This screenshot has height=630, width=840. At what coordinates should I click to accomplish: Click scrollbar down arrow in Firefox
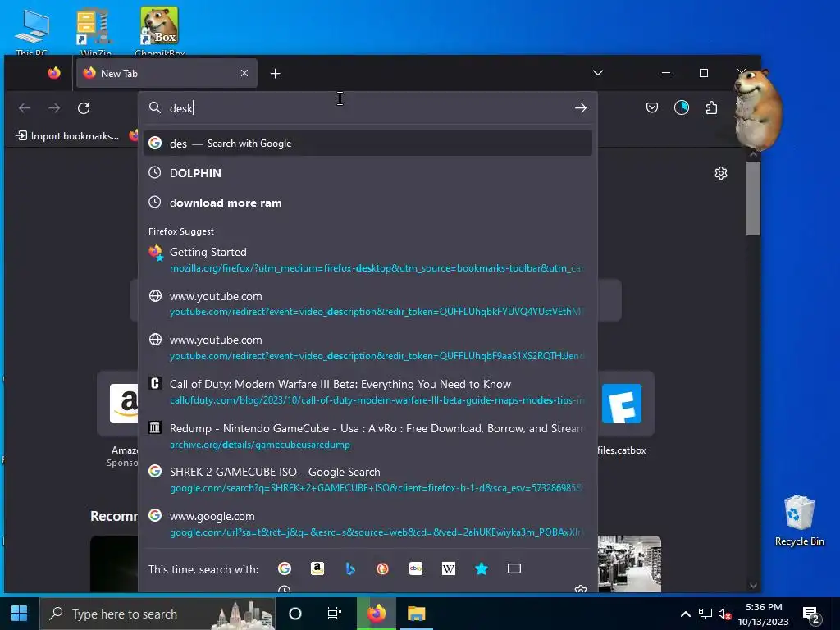(x=753, y=586)
